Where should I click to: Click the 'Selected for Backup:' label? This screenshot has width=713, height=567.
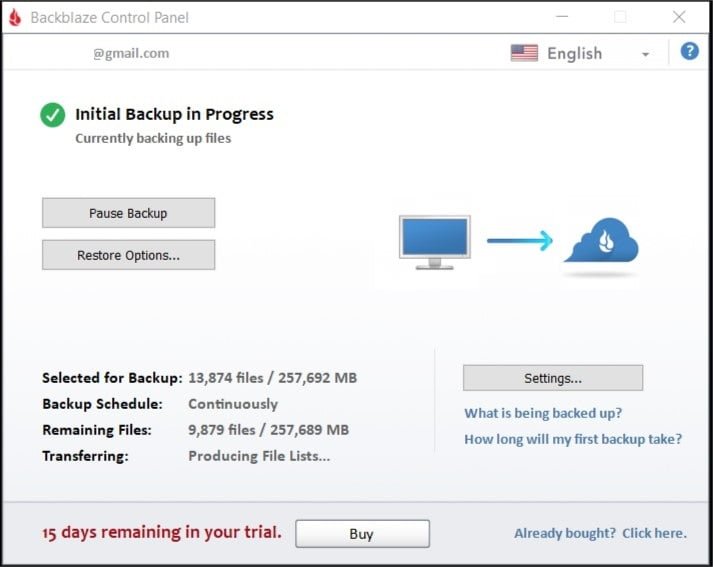[x=112, y=378]
